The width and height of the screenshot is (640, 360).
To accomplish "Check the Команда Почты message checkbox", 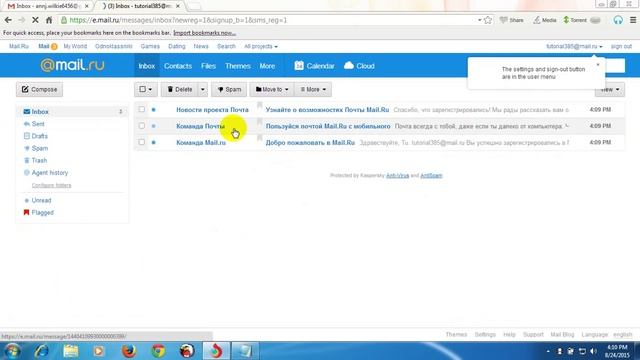I will point(142,126).
